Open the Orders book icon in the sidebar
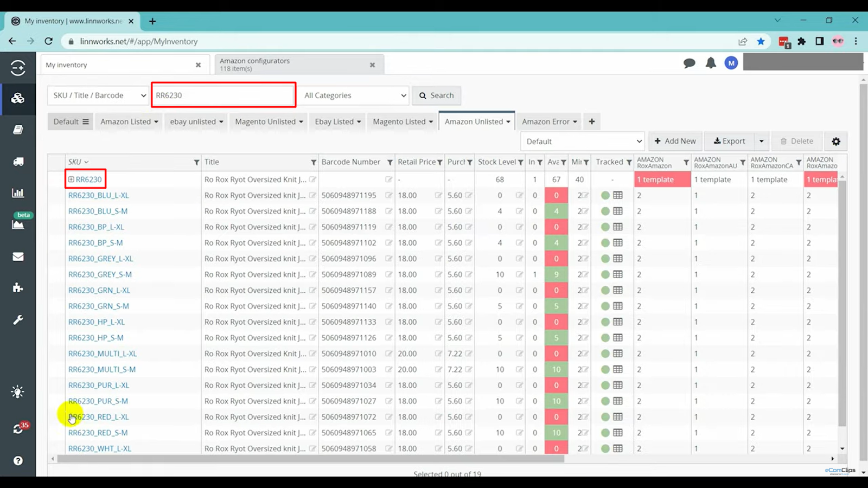 pyautogui.click(x=18, y=130)
